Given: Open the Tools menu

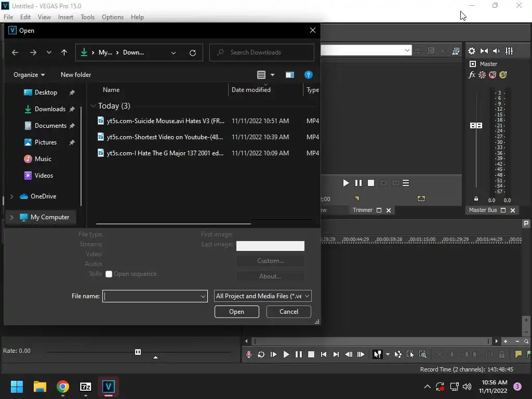Looking at the screenshot, I should (87, 17).
